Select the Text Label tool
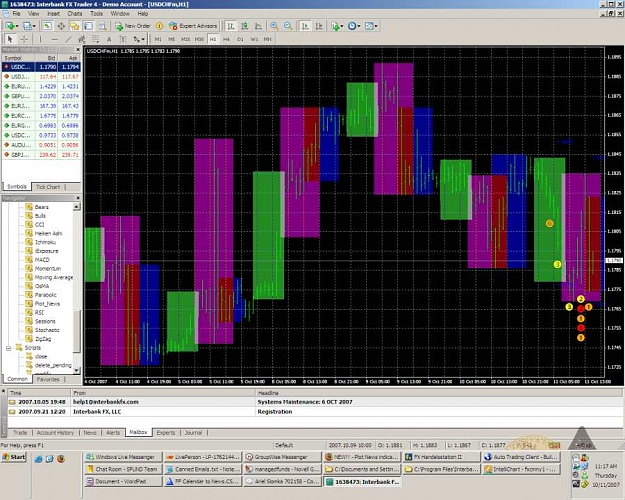The image size is (625, 500). point(123,39)
